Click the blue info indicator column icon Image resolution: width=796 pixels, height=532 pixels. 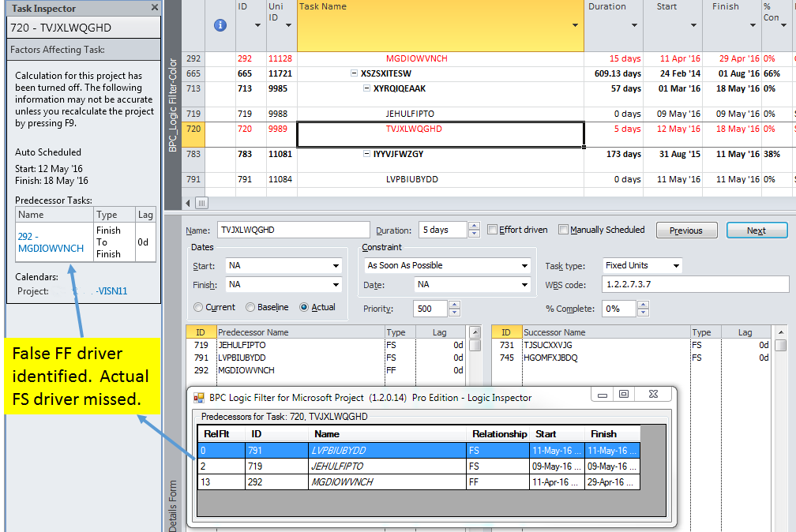point(220,25)
